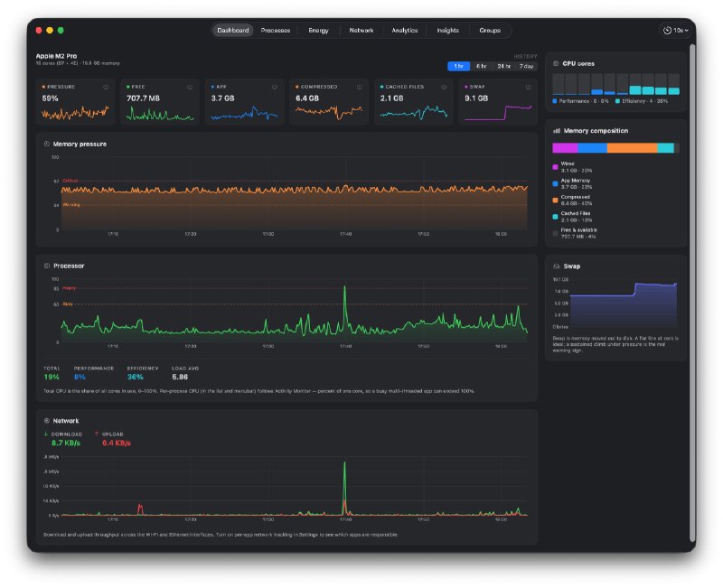Click the Swap area chart
This screenshot has width=723, height=588.
pyautogui.click(x=624, y=304)
